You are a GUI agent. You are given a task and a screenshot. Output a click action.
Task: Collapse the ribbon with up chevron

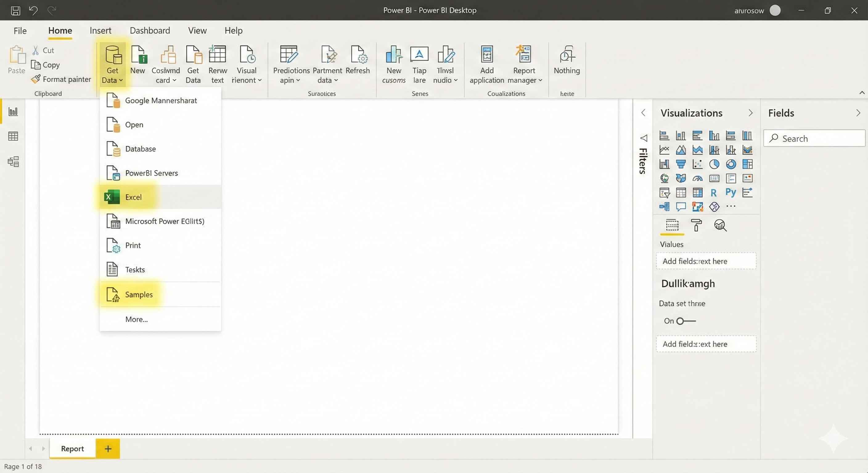pos(862,93)
